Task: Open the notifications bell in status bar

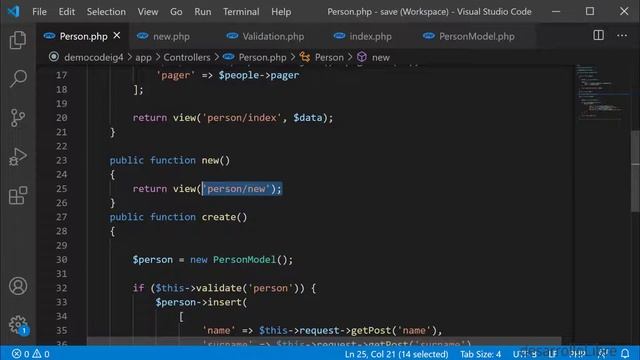Action: [x=625, y=353]
